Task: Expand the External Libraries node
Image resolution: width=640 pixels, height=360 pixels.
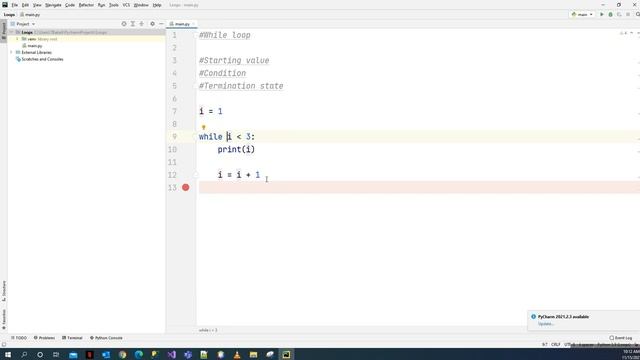Action: [11, 53]
